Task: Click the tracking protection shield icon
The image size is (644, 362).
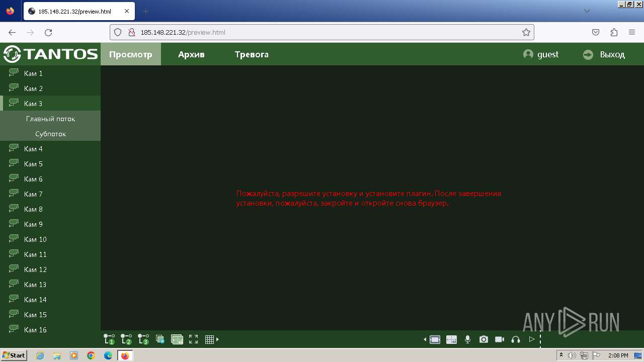Action: pyautogui.click(x=118, y=32)
